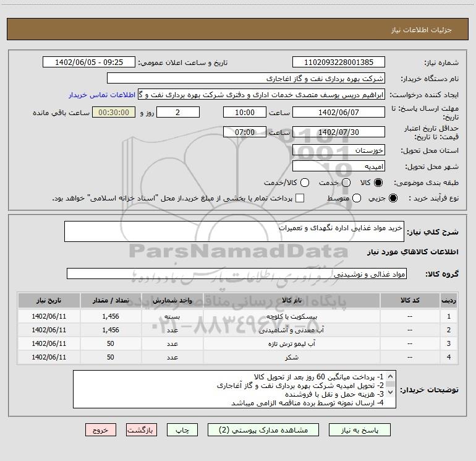Click the خروج exit button
Image resolution: width=476 pixels, height=461 pixels.
click(x=101, y=430)
